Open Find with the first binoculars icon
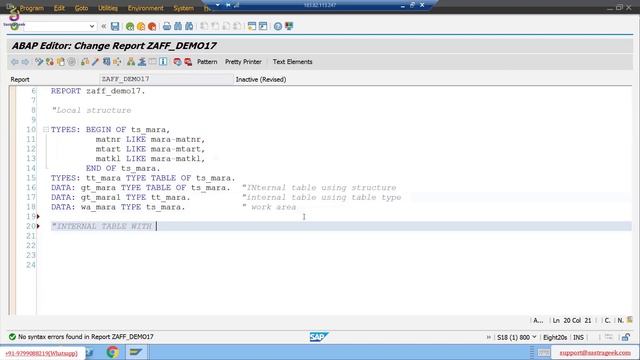Viewport: 640px width, 360px height. 178,27
